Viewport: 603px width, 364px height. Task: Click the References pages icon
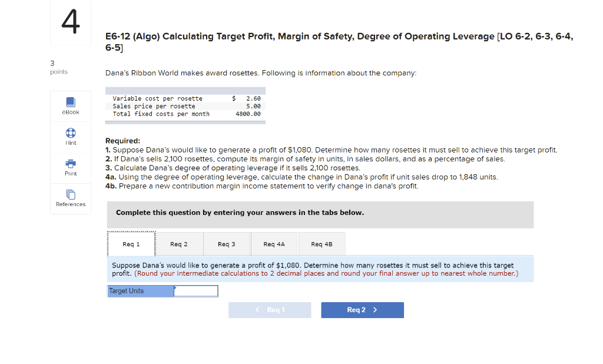pos(70,194)
